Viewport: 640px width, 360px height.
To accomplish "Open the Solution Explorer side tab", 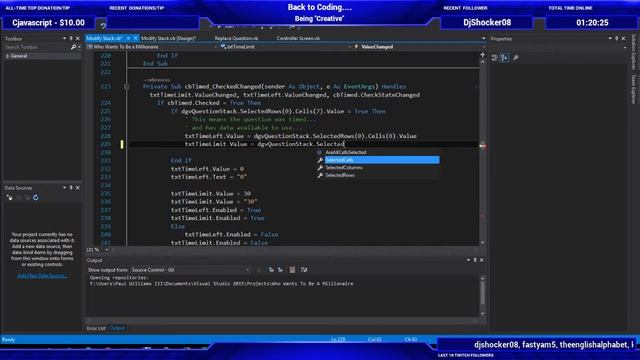I will [x=634, y=52].
